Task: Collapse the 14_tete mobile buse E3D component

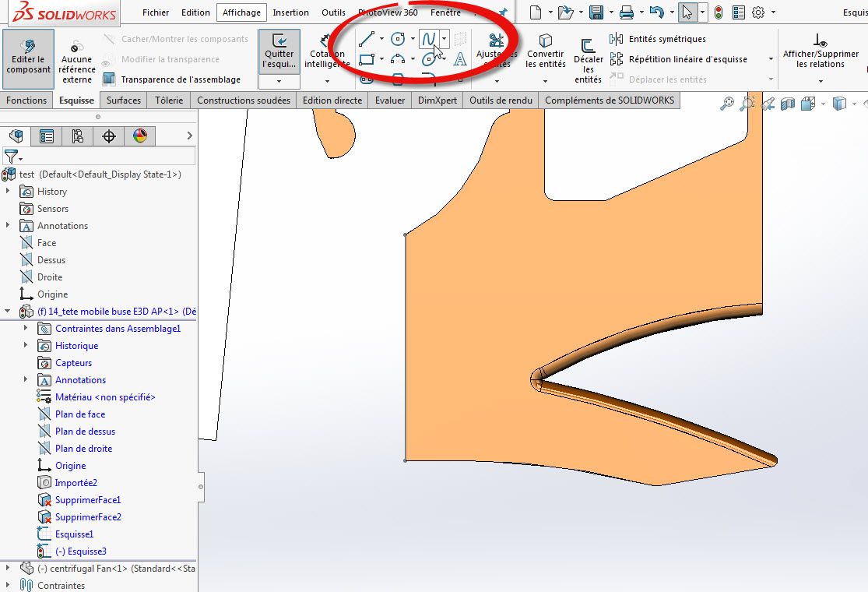Action: (x=8, y=312)
